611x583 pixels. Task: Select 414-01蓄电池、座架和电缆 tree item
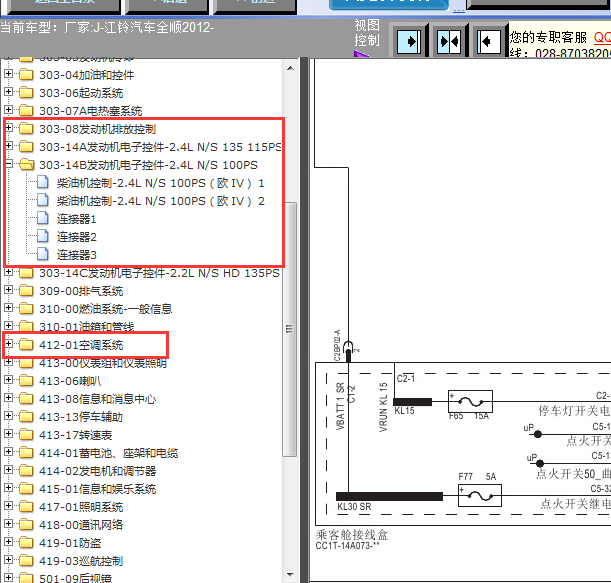108,453
